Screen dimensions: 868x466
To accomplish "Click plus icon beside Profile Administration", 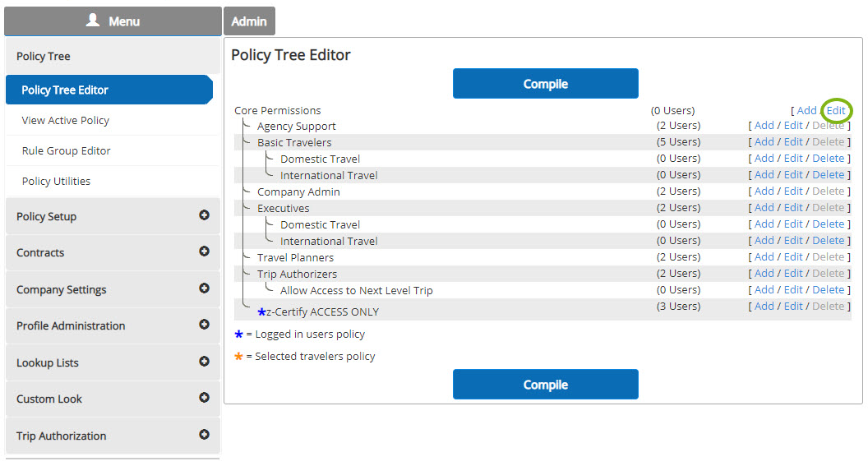I will click(x=204, y=325).
